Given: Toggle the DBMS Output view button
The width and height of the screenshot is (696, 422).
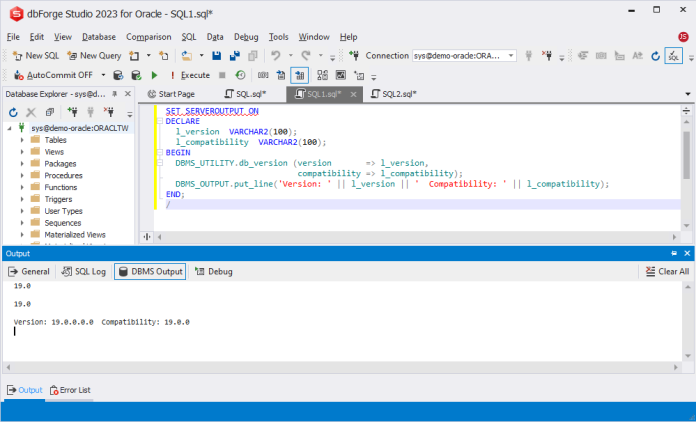Looking at the screenshot, I should coord(150,272).
